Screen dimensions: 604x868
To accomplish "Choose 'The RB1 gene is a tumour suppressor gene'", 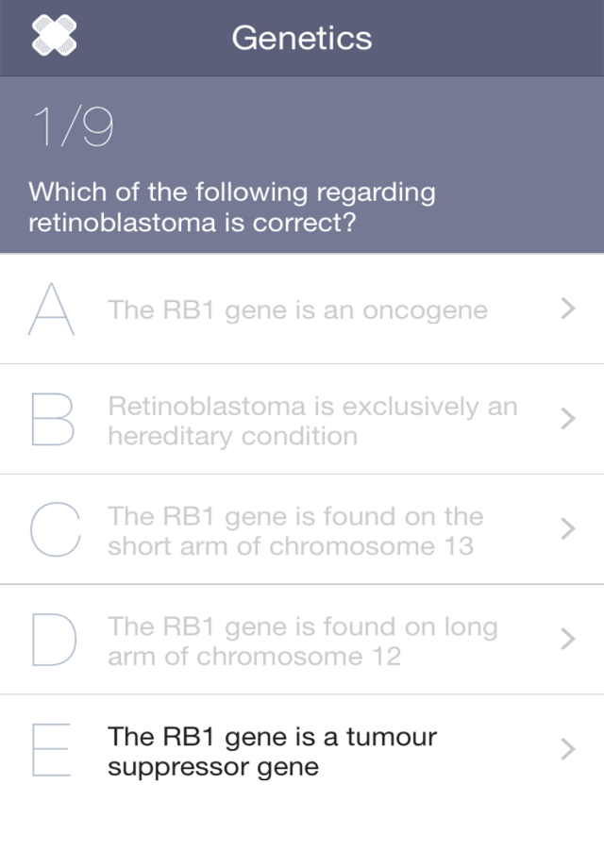I will 272,751.
